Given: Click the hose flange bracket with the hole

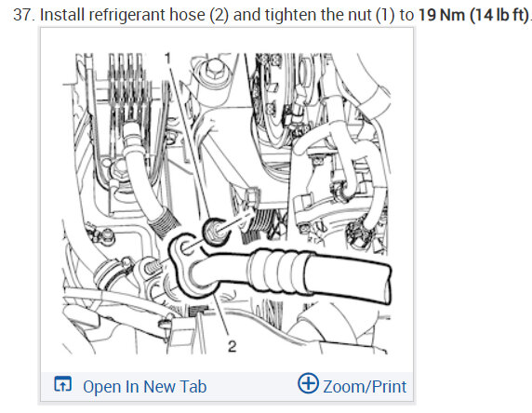Looking at the screenshot, I should 185,255.
